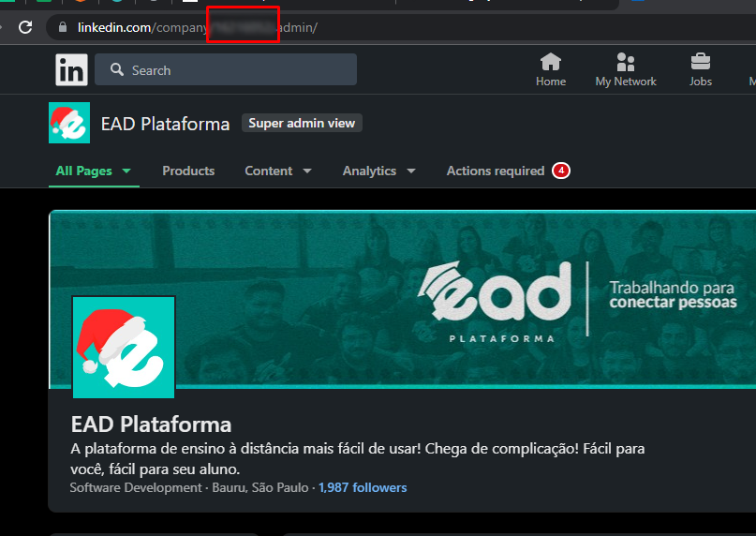Click the large company logo with Santa hat

(x=124, y=348)
